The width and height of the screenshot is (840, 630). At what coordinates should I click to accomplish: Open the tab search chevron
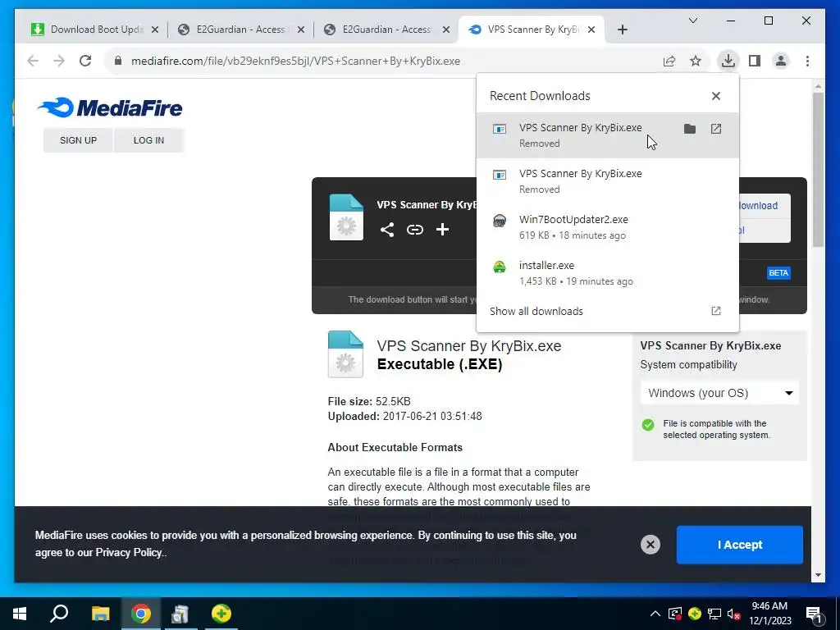[692, 21]
